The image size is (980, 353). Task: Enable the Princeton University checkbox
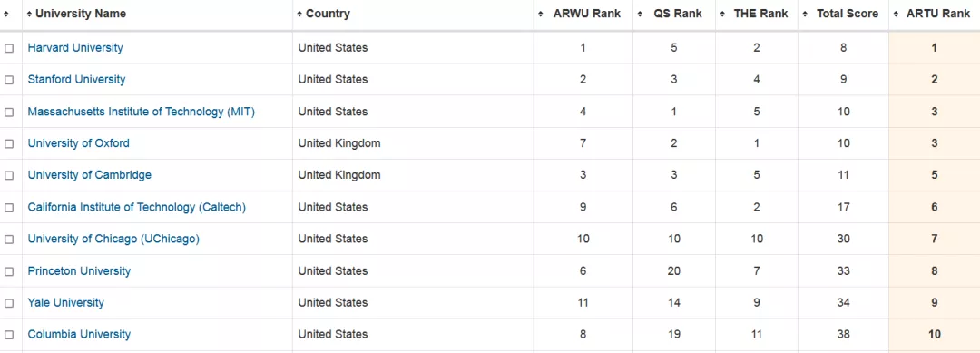click(9, 271)
